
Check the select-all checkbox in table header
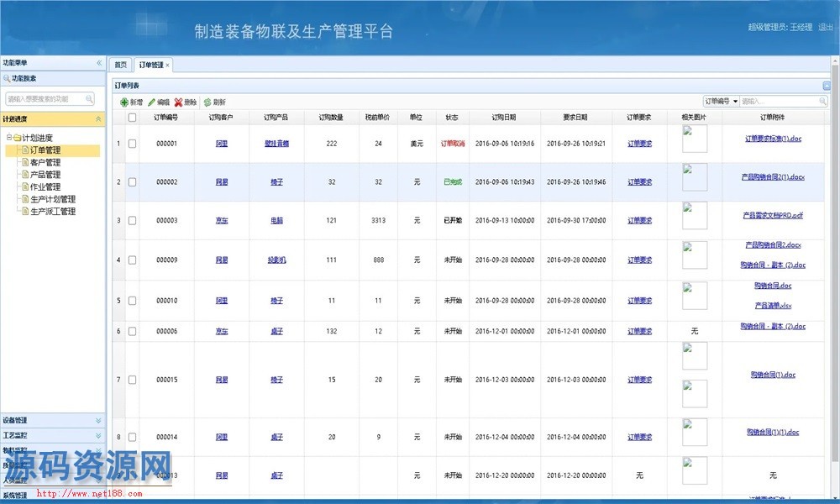(x=132, y=118)
